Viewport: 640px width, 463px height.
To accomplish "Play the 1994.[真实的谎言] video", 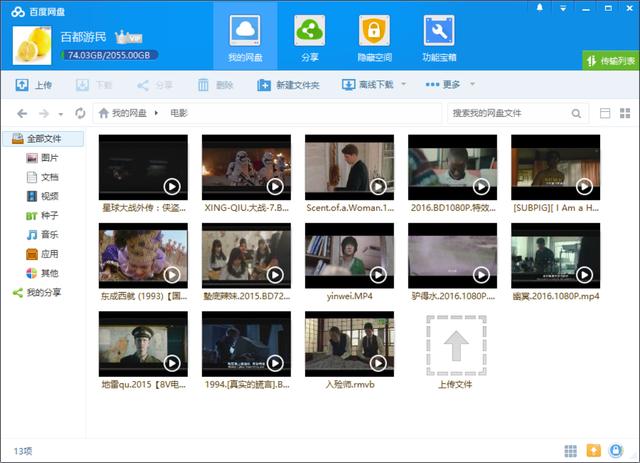I will pos(275,363).
